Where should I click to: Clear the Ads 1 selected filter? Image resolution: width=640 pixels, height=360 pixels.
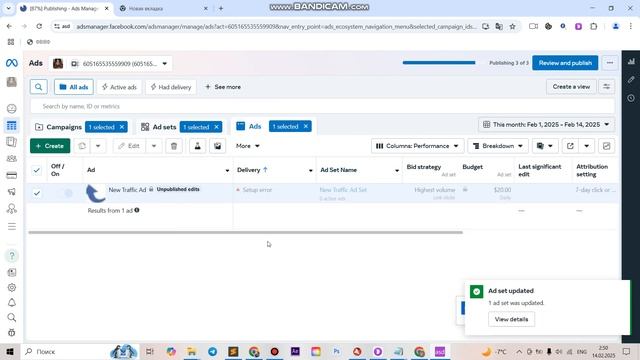click(306, 127)
